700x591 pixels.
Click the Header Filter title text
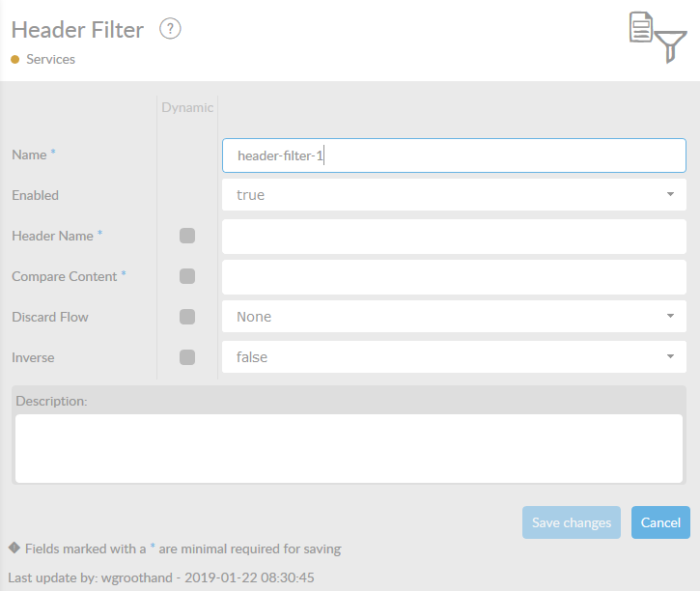click(77, 30)
